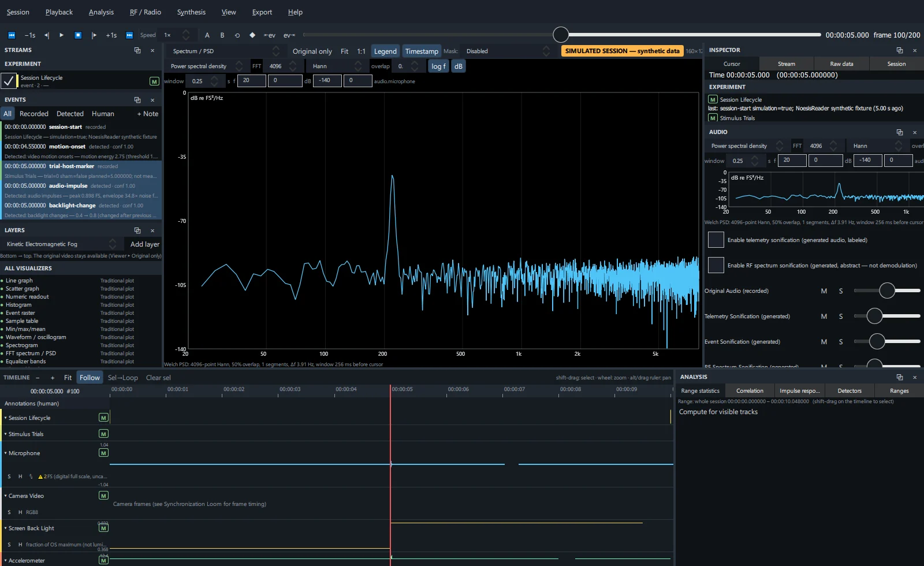The height and width of the screenshot is (566, 924).
Task: Enable RF spectrum sonification checkbox
Action: [x=716, y=265]
